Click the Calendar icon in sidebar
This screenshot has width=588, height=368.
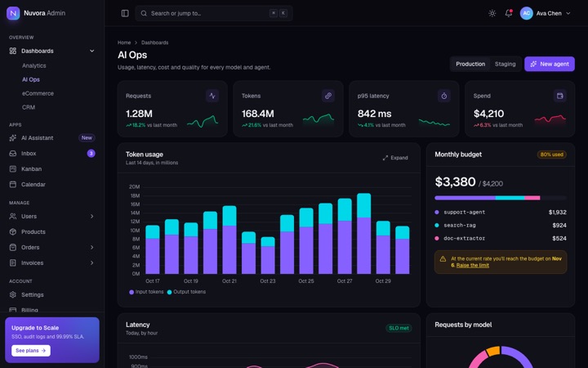[13, 184]
